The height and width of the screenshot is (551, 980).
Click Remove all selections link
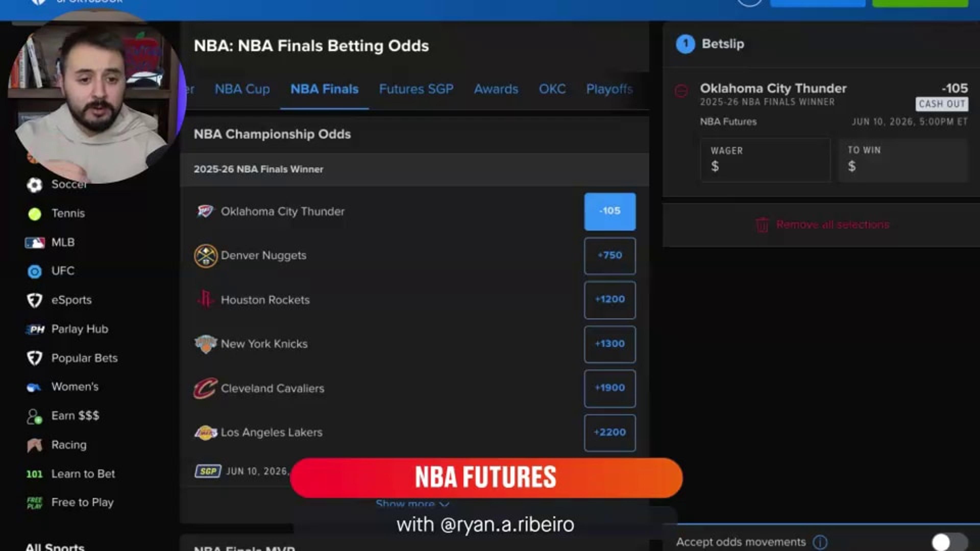[x=833, y=225]
